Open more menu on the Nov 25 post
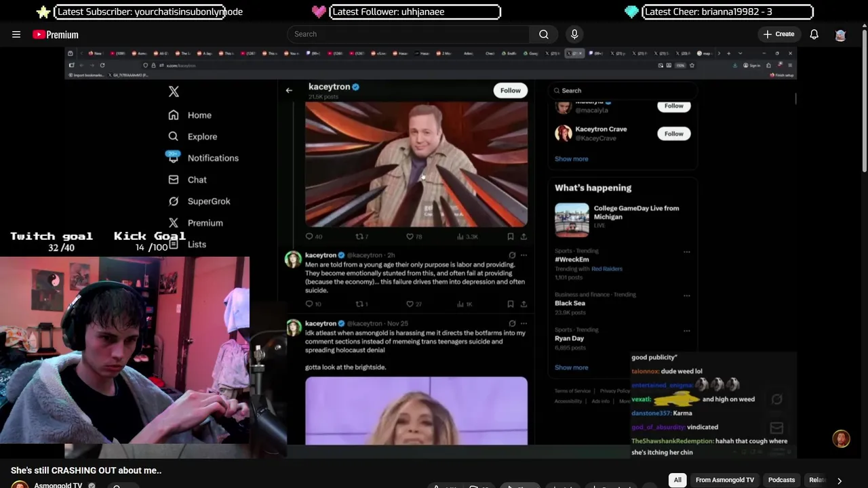Screen dimensions: 868x488 (524, 324)
